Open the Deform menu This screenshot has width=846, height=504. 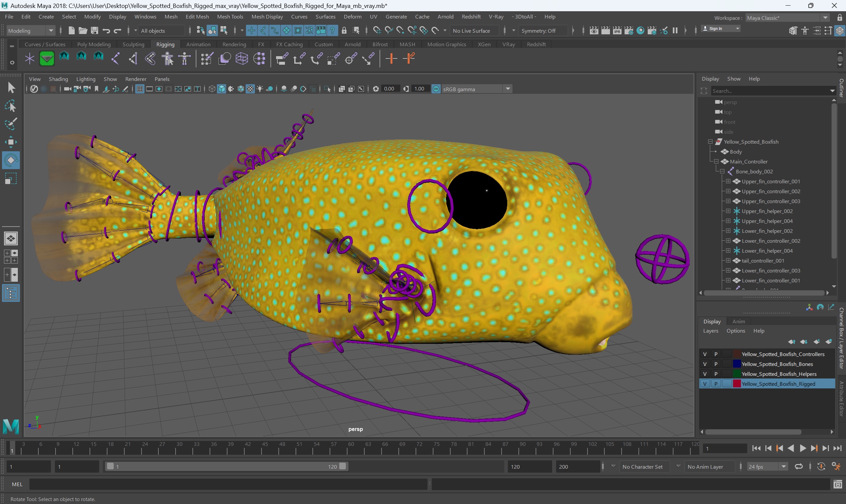tap(352, 17)
